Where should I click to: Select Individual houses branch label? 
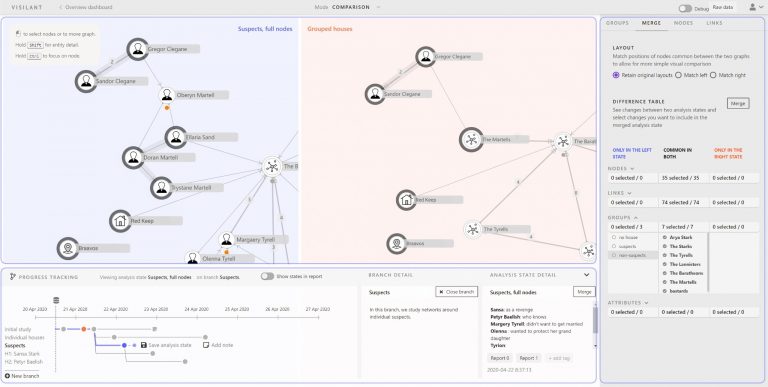coord(24,338)
